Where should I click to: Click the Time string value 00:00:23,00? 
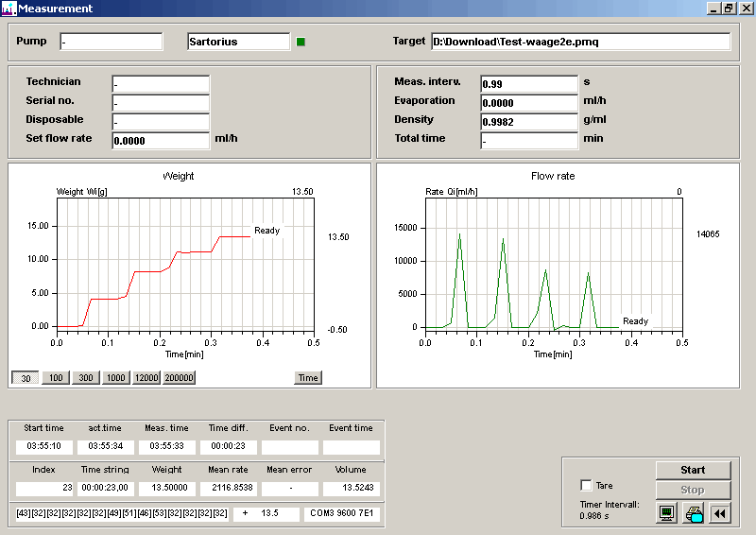point(106,488)
